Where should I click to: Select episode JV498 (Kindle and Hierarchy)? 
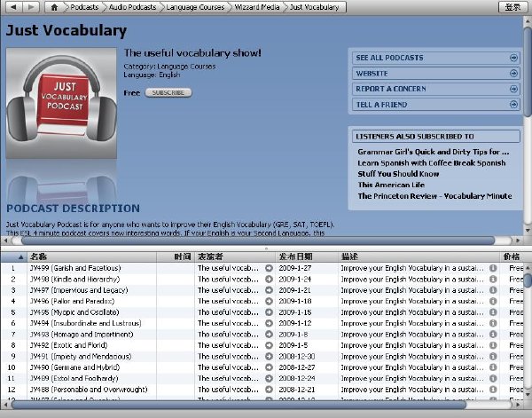coord(75,280)
